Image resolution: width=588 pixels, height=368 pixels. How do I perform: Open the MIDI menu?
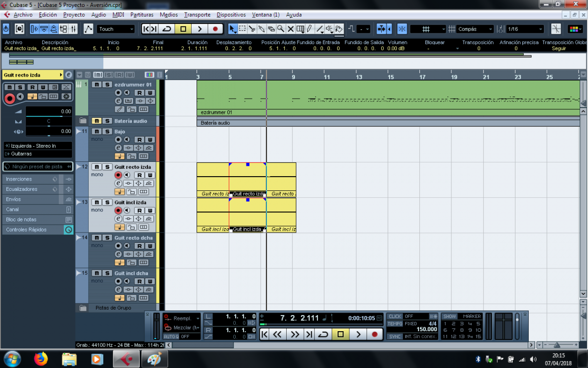(118, 15)
